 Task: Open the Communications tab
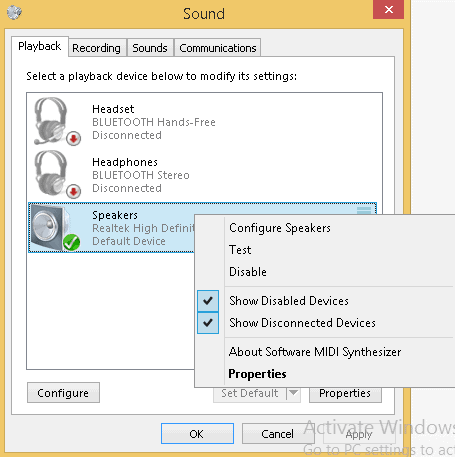[218, 48]
